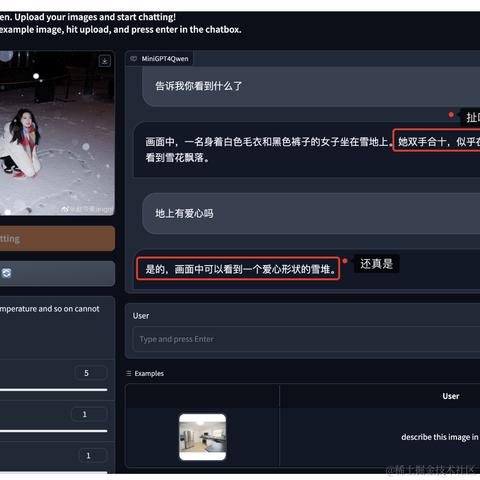
Task: Click the uploaded image of woman in snow
Action: (57, 133)
